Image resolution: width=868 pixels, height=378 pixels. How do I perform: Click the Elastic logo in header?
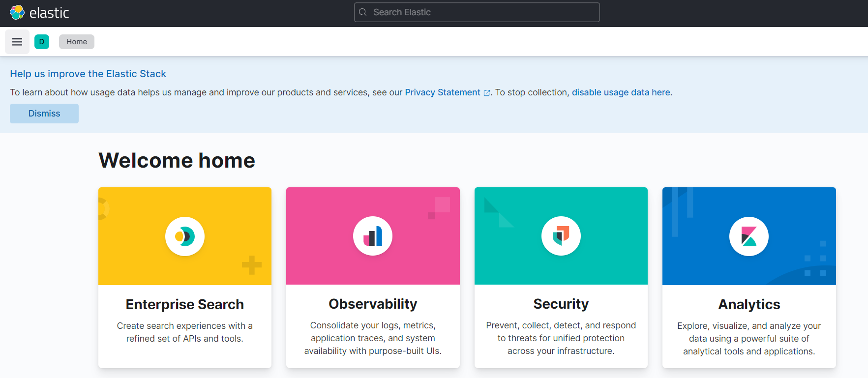(x=17, y=12)
